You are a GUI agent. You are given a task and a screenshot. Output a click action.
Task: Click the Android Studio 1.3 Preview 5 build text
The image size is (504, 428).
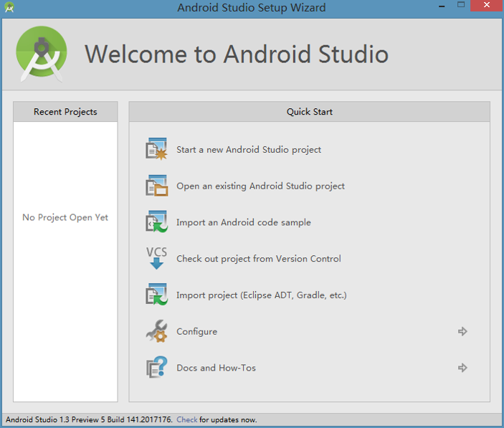pyautogui.click(x=89, y=419)
